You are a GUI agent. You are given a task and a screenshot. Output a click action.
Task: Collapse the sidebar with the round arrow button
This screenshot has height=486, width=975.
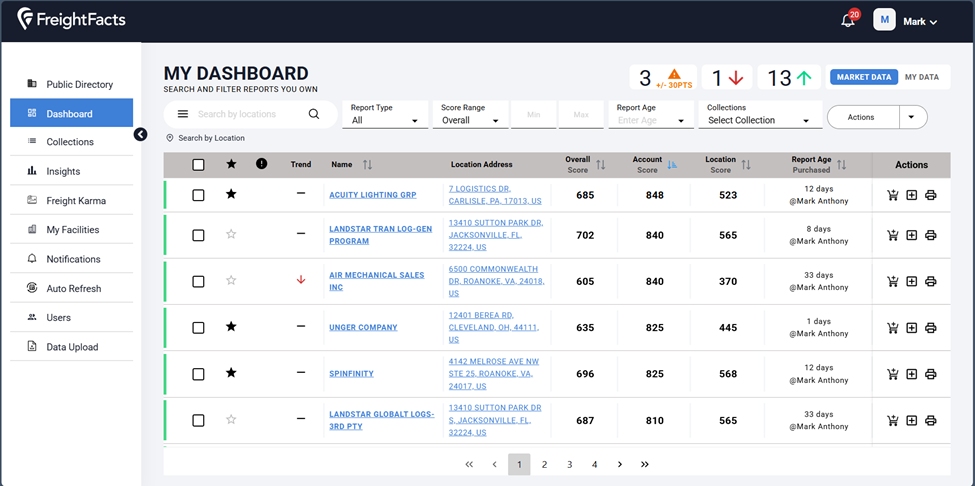point(141,134)
